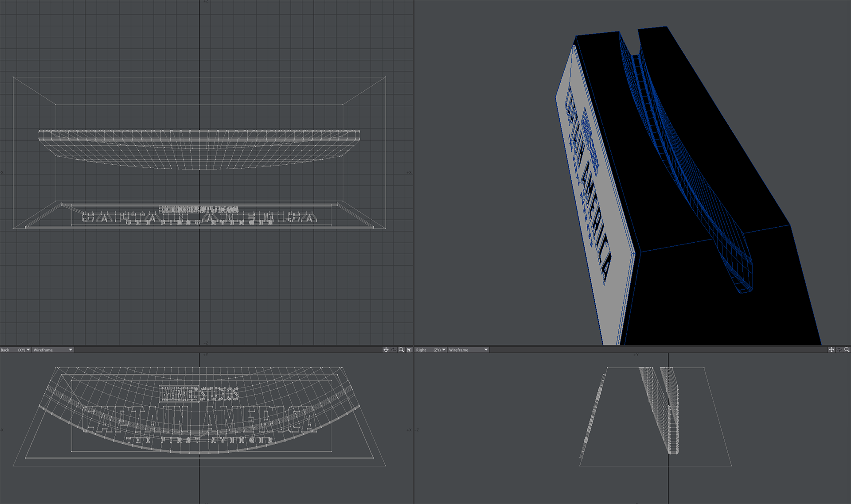Click the zoom magnifier icon in Right viewport
The height and width of the screenshot is (504, 851).
point(847,350)
